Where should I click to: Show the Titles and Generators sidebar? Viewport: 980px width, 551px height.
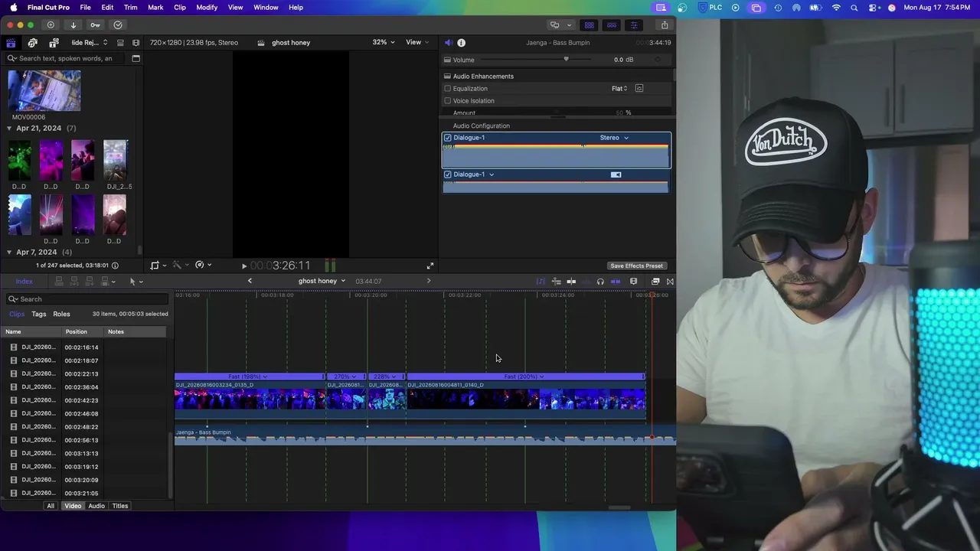(x=54, y=43)
